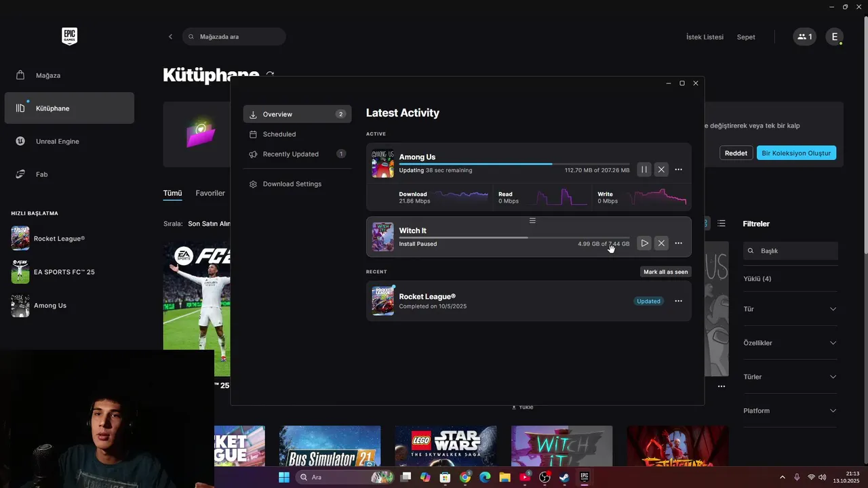Click the Witch It download thumbnail

[x=382, y=237]
